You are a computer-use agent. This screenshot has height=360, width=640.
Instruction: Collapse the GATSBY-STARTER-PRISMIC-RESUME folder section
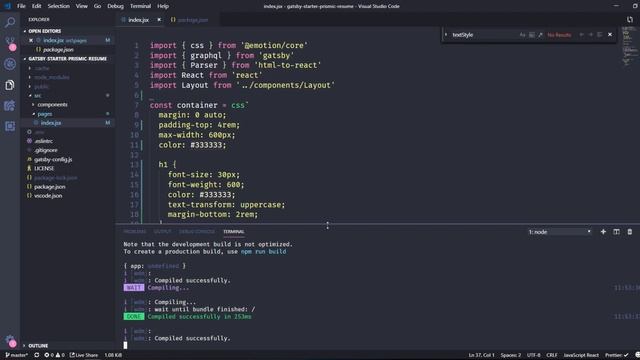coord(67,59)
